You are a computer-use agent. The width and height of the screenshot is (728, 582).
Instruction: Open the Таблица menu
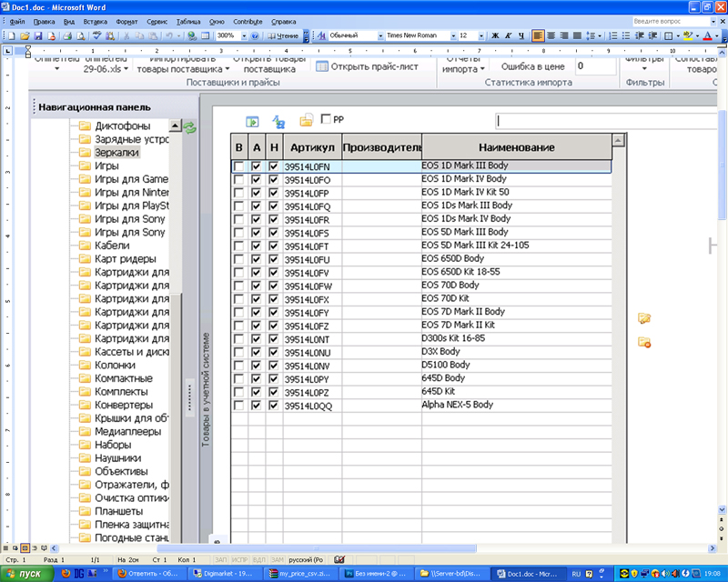(x=188, y=21)
